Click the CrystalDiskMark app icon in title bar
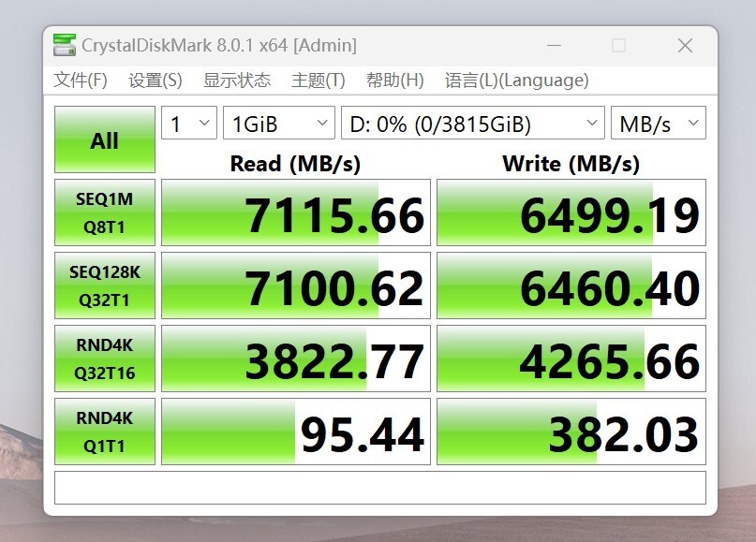Viewport: 756px width, 542px height. [65, 45]
